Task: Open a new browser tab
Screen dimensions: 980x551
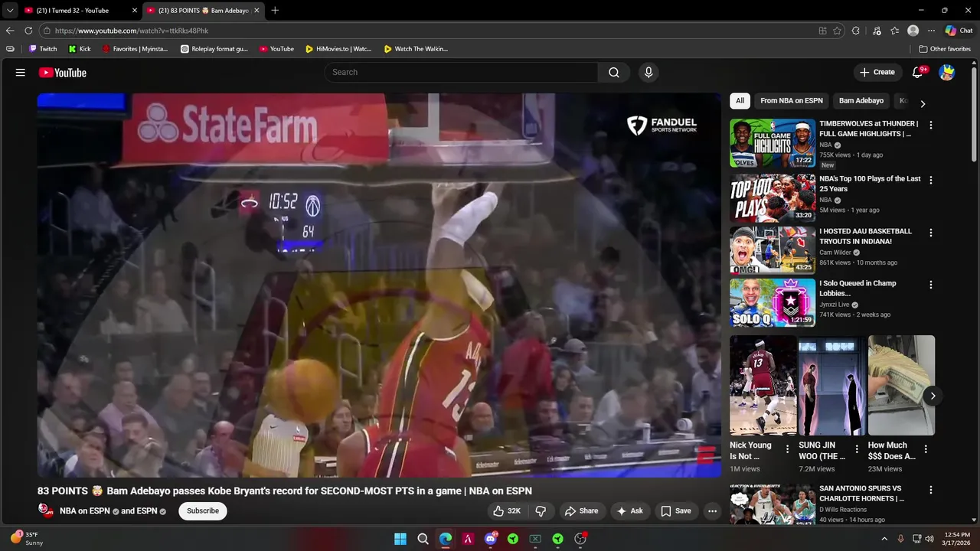Action: point(275,11)
